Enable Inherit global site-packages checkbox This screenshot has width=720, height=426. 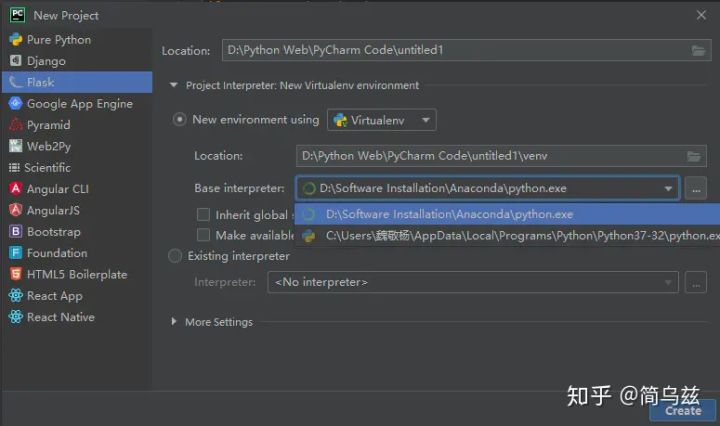tap(203, 214)
